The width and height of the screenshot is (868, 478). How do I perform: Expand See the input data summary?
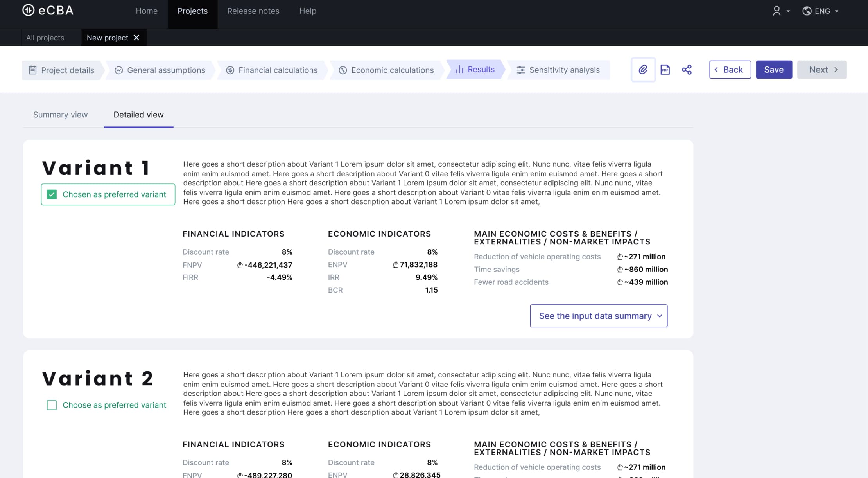(599, 316)
